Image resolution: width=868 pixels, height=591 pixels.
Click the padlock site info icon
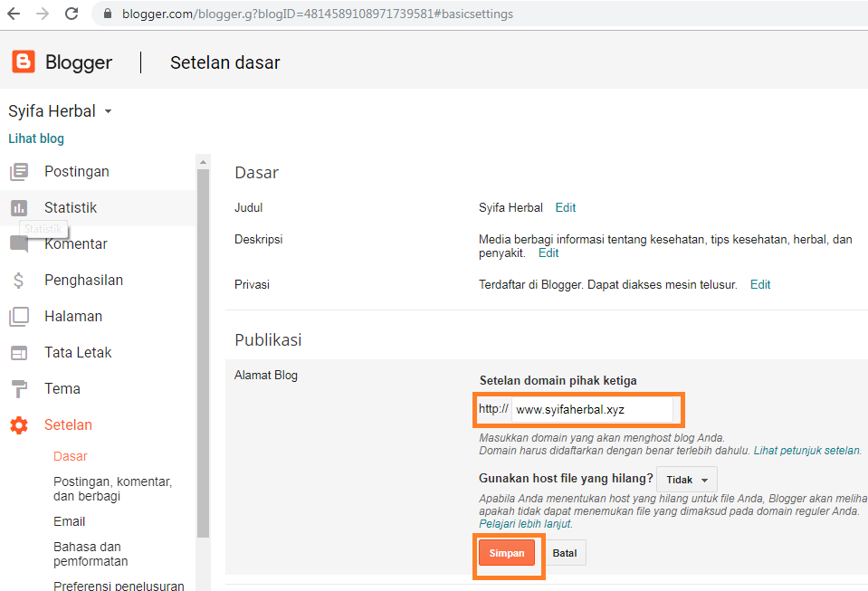click(108, 14)
